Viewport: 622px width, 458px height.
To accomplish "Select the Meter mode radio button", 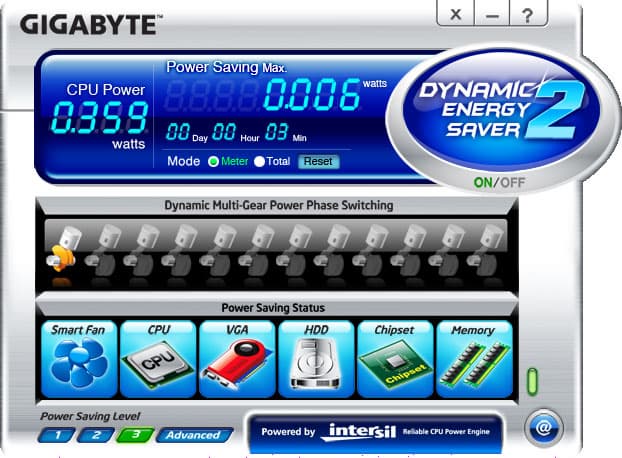I will 213,161.
